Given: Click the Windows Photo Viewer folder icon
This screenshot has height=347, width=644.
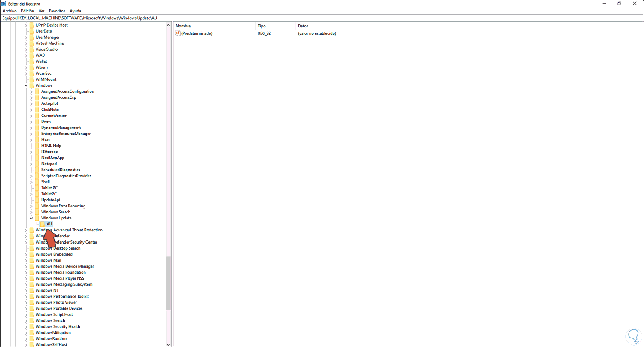Looking at the screenshot, I should [x=32, y=302].
